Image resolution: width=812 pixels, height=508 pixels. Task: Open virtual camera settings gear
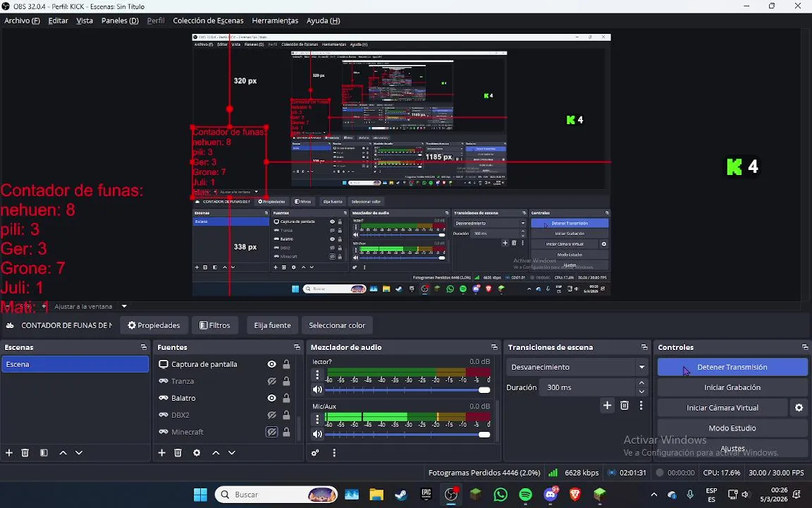pyautogui.click(x=799, y=408)
